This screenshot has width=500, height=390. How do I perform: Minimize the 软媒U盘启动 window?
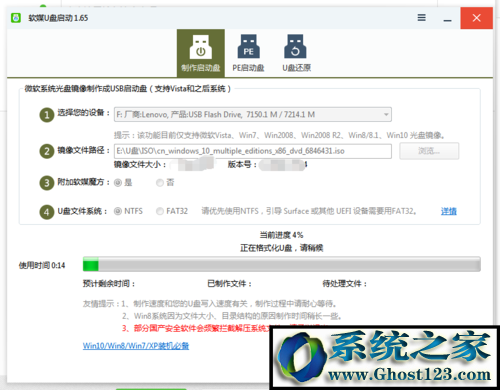point(447,19)
